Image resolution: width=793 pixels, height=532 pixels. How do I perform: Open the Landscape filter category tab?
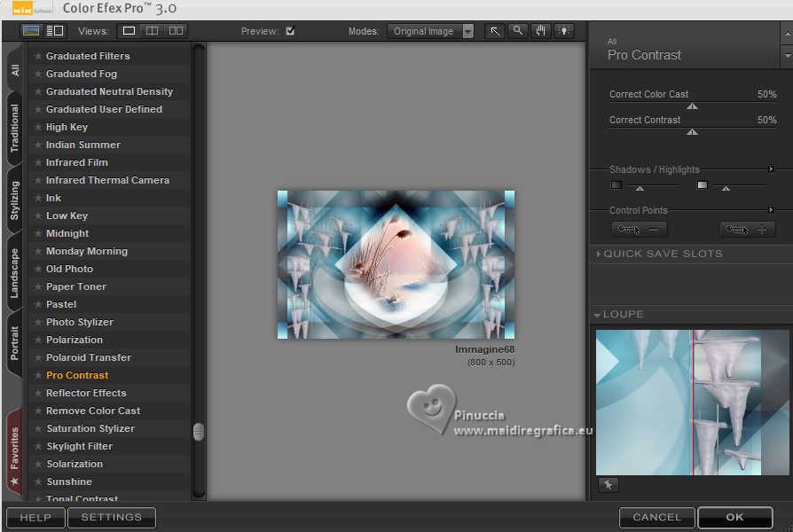pyautogui.click(x=15, y=273)
